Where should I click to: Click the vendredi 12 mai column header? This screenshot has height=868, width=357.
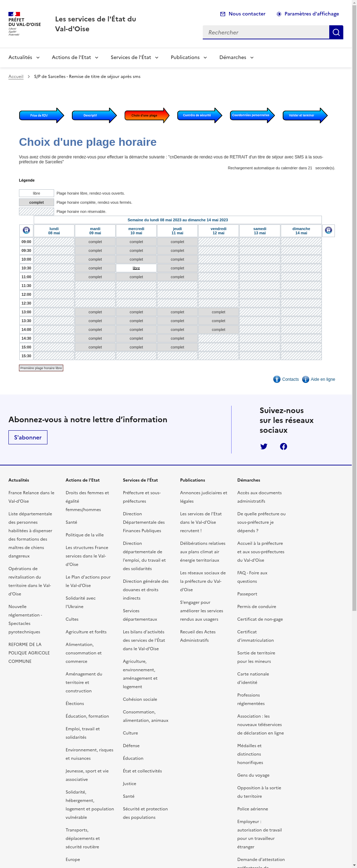[219, 231]
